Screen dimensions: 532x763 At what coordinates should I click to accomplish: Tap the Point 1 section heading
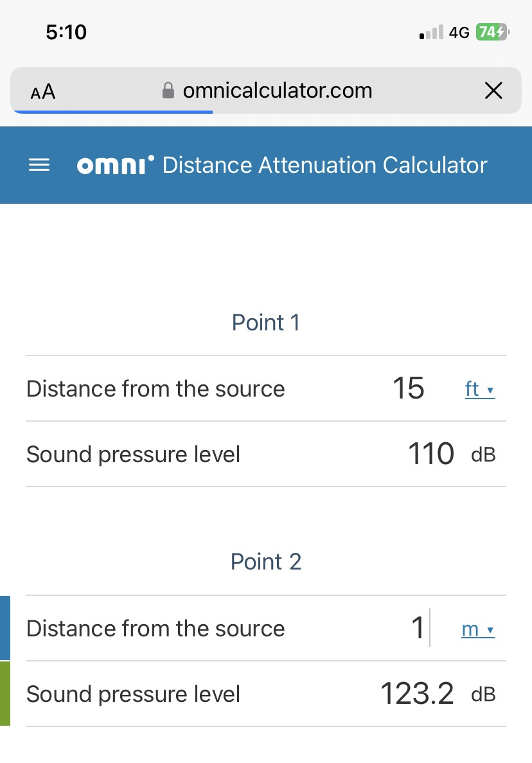[x=266, y=323]
